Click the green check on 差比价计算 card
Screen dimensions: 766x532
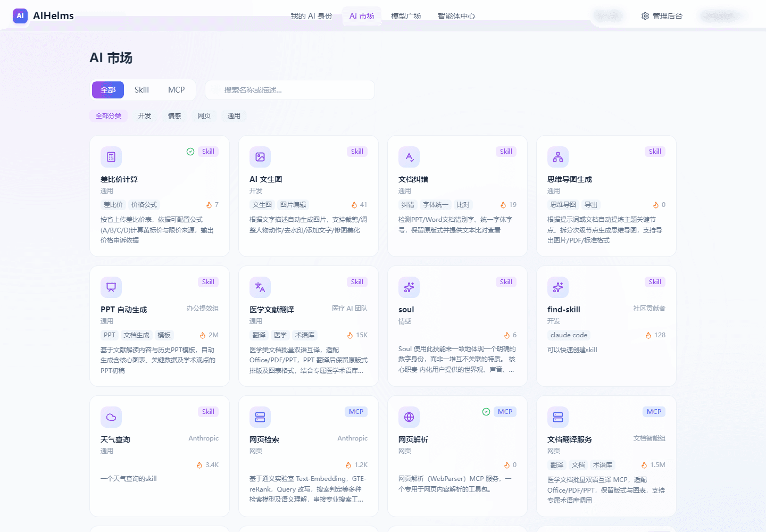point(190,152)
